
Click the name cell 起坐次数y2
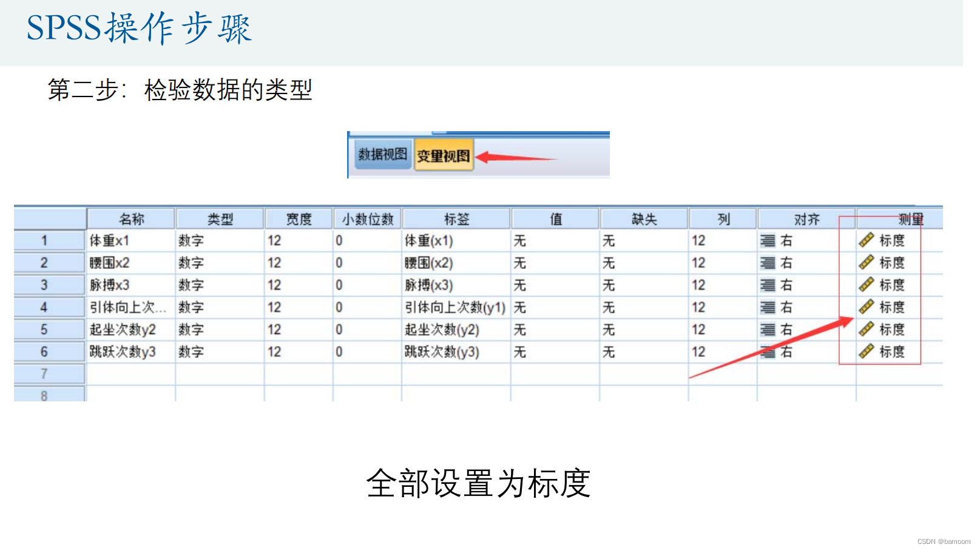[x=131, y=329]
